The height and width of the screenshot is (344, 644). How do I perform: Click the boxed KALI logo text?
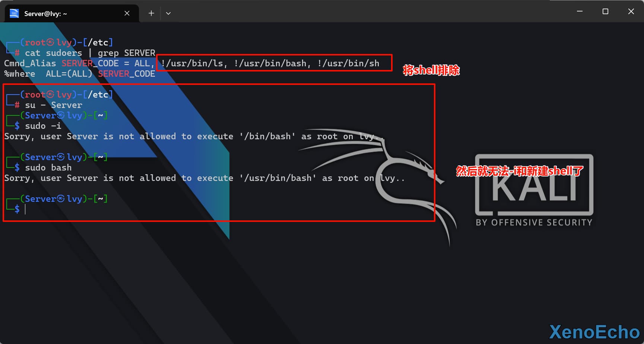pos(534,186)
